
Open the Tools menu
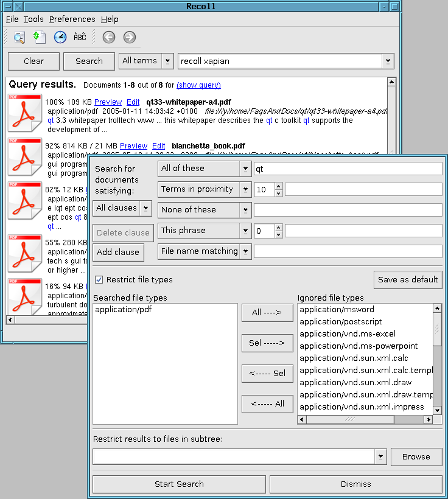[x=33, y=19]
